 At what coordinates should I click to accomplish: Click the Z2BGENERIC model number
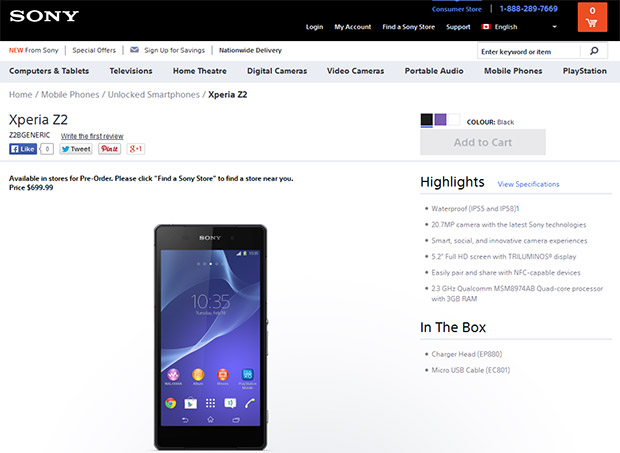(x=30, y=135)
